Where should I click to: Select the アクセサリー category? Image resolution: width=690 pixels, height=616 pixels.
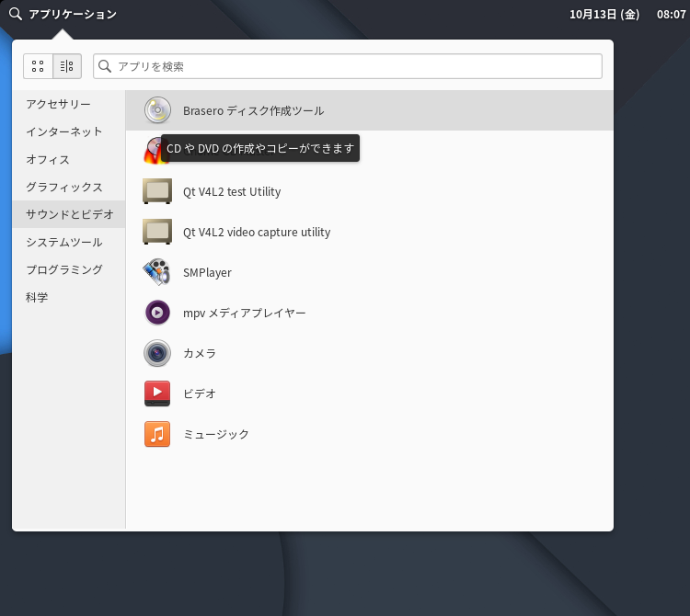(69, 104)
